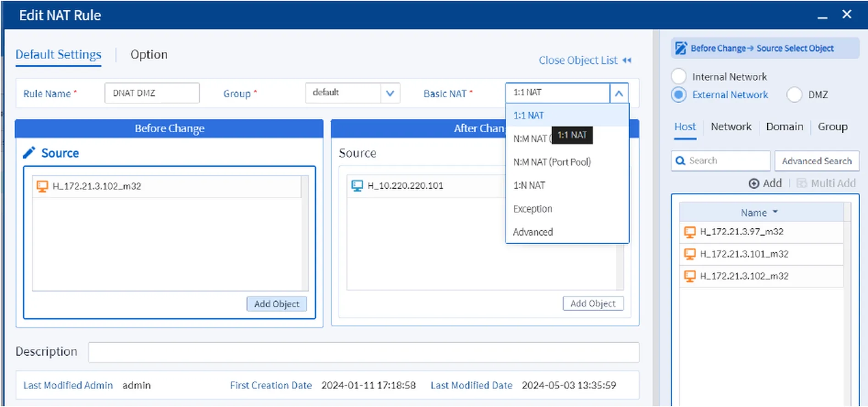Image resolution: width=868 pixels, height=407 pixels.
Task: Click Add Object under Before Change Source
Action: (277, 304)
